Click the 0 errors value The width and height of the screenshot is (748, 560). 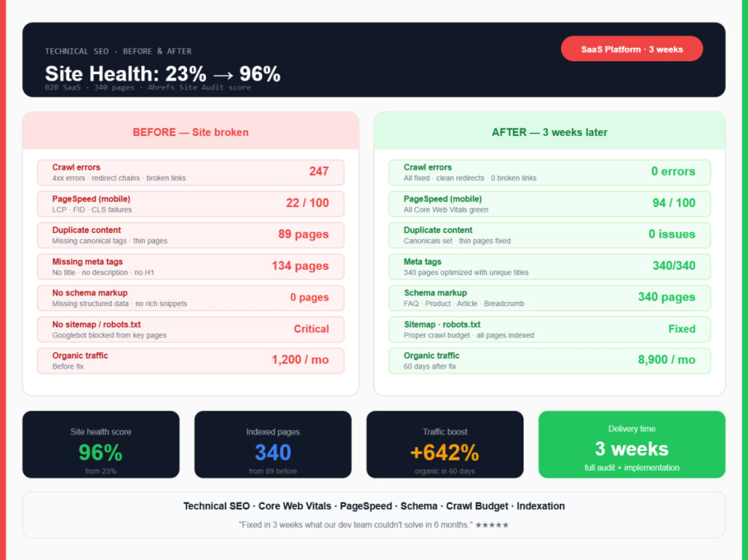coord(673,171)
